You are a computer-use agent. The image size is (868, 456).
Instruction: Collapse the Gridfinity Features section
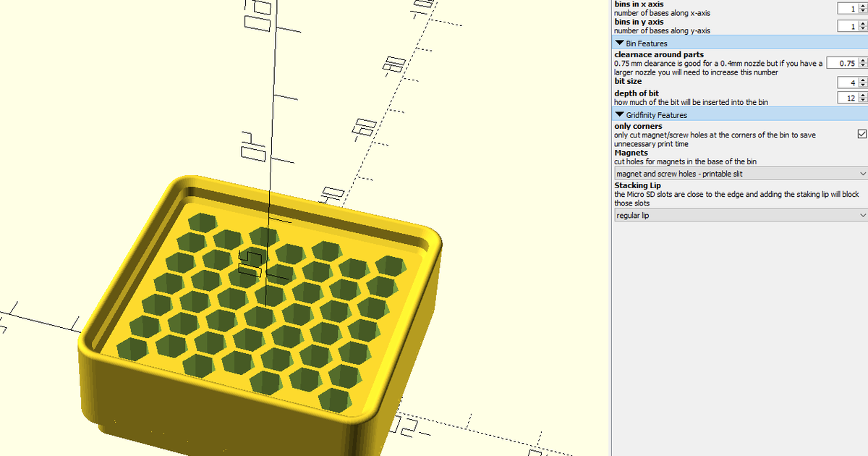tap(620, 114)
